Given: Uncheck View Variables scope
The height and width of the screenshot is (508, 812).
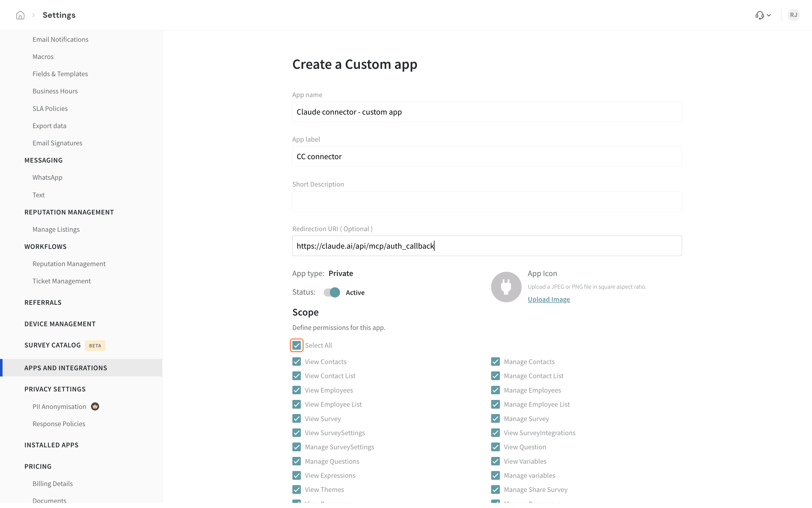Looking at the screenshot, I should tap(495, 461).
